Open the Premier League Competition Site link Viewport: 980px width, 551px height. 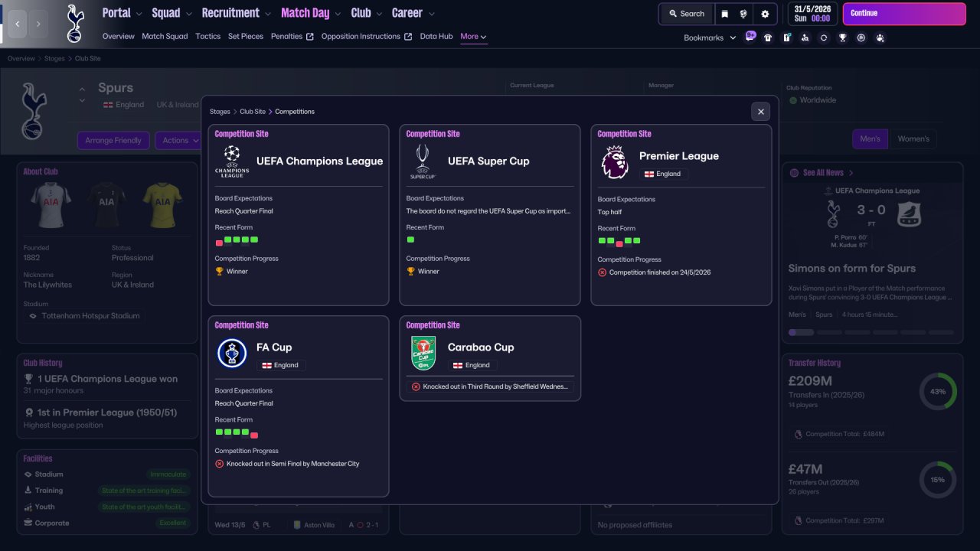coord(624,134)
